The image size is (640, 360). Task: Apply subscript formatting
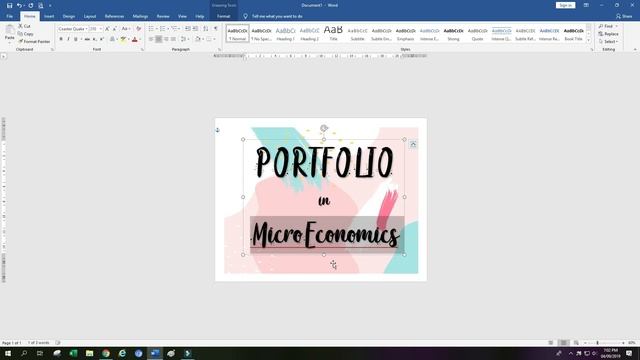(94, 39)
